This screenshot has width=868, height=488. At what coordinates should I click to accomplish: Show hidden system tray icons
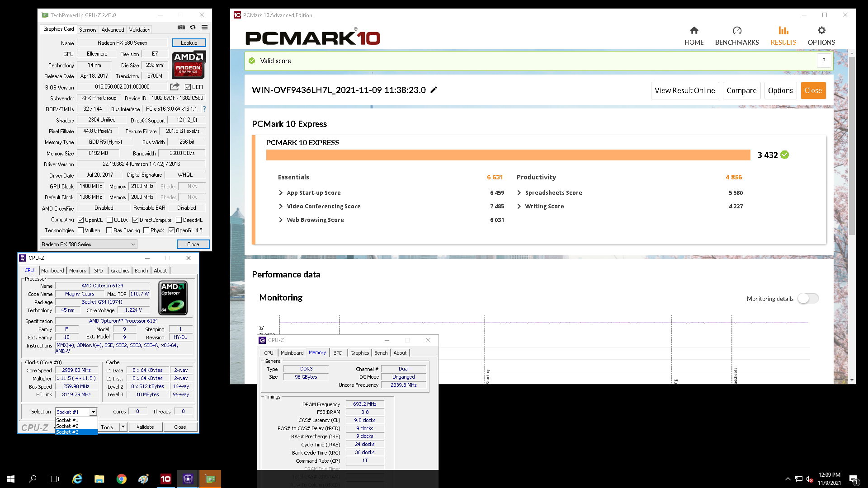[788, 479]
